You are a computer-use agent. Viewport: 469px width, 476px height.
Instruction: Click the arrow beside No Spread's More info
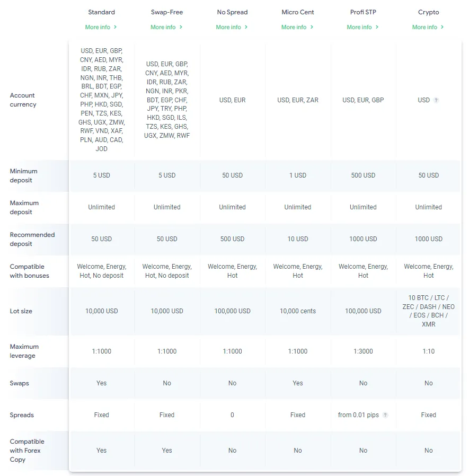245,27
